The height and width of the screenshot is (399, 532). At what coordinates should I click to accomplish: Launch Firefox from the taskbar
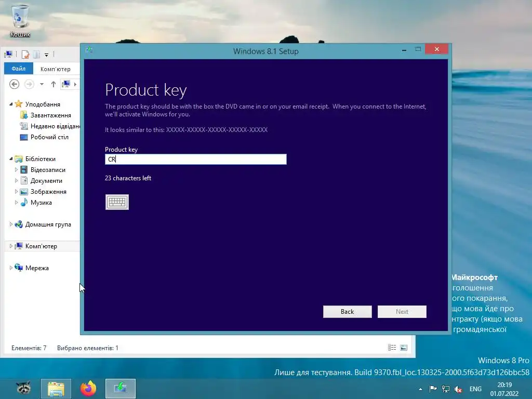88,389
